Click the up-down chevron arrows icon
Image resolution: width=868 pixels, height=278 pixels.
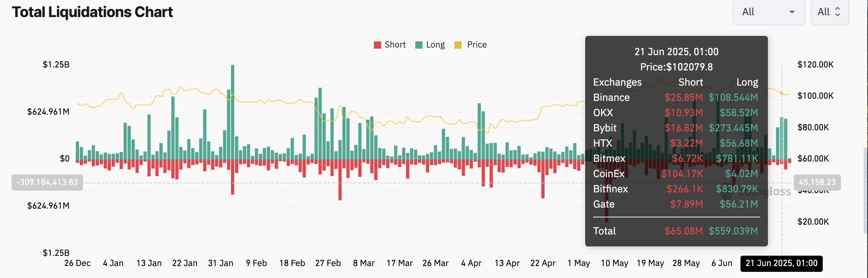tap(838, 12)
